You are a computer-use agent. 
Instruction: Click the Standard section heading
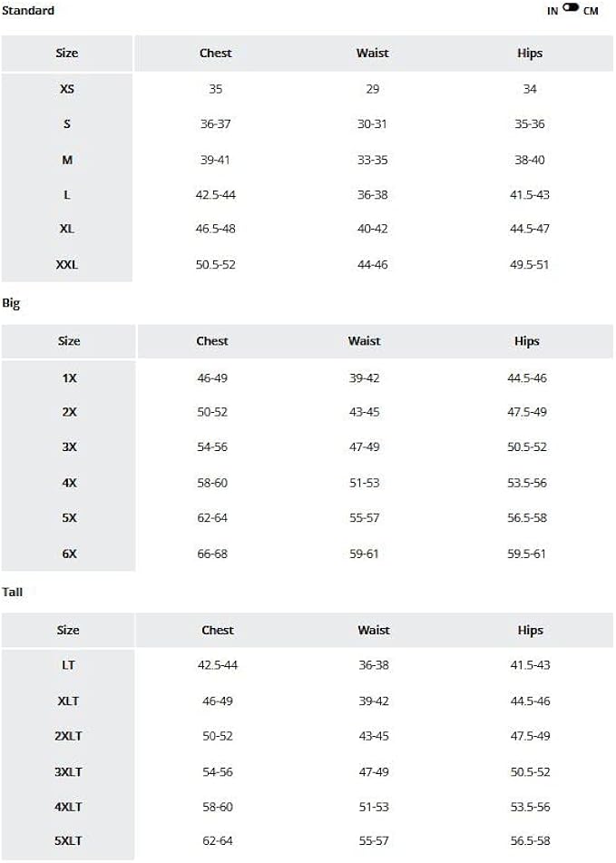click(x=28, y=11)
